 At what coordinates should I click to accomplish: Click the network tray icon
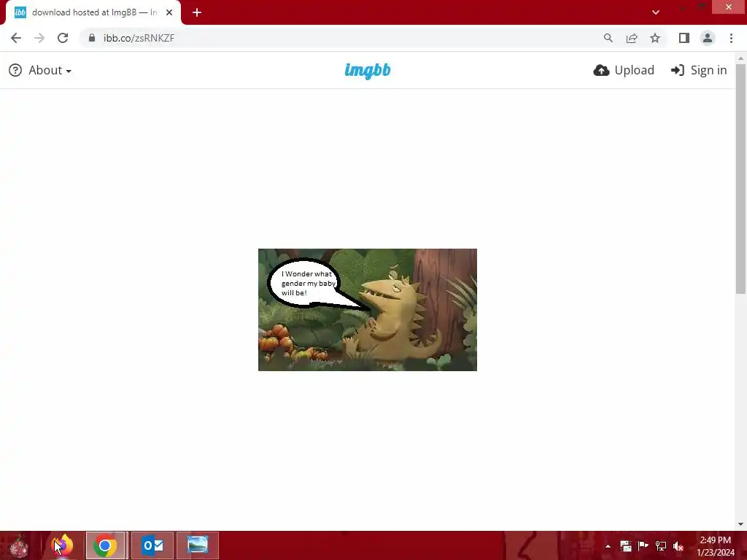pyautogui.click(x=661, y=545)
